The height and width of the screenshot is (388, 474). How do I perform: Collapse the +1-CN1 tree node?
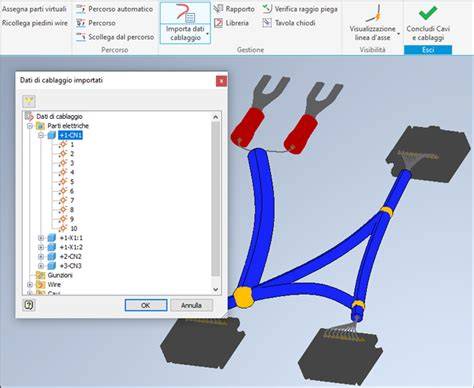click(41, 135)
